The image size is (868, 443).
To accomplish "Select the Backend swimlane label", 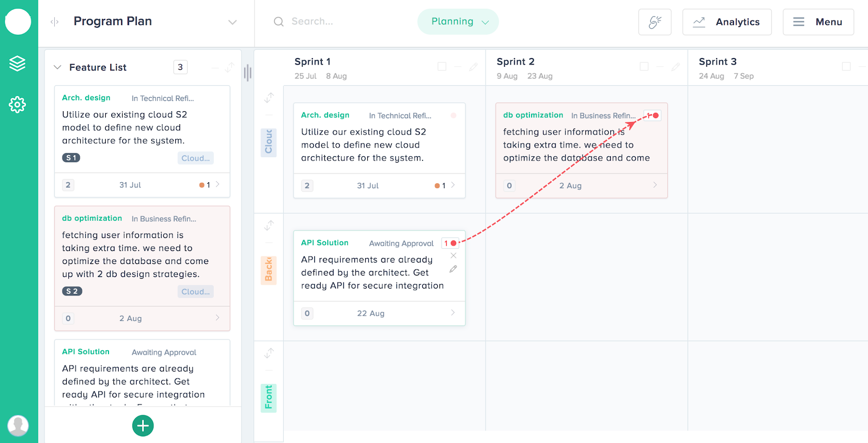I will (269, 270).
